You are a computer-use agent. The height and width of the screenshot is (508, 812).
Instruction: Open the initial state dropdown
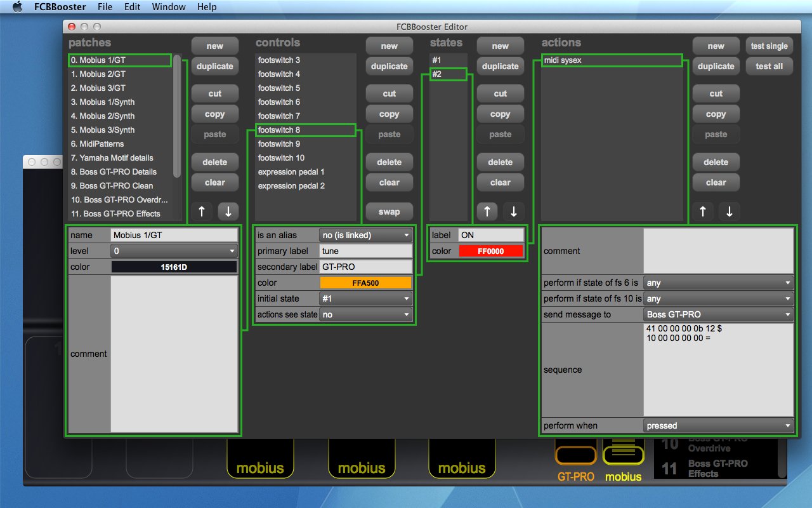[x=365, y=298]
